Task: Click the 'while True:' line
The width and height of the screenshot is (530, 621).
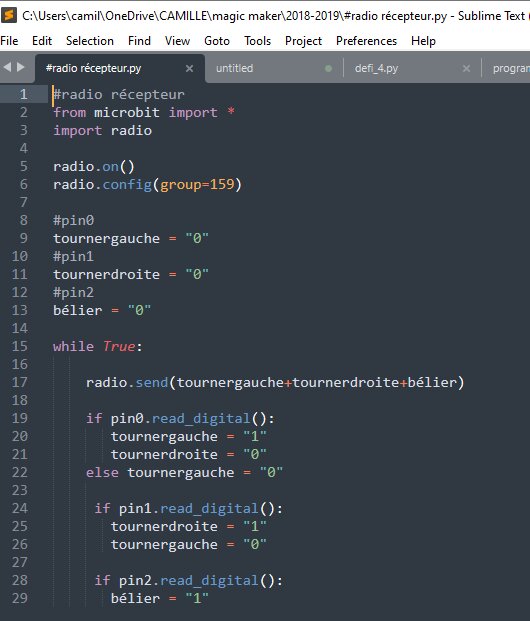Action: pyautogui.click(x=98, y=347)
